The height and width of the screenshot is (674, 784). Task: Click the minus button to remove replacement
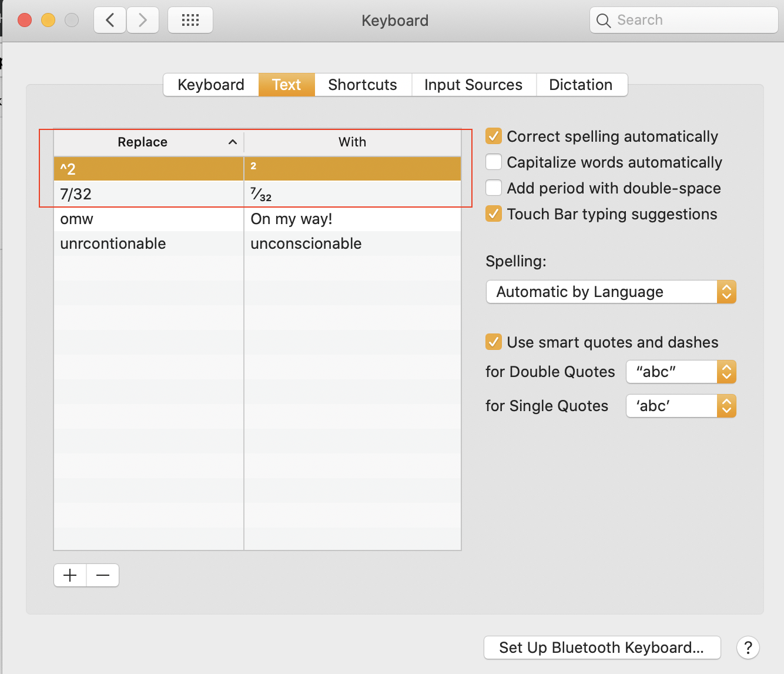(103, 575)
